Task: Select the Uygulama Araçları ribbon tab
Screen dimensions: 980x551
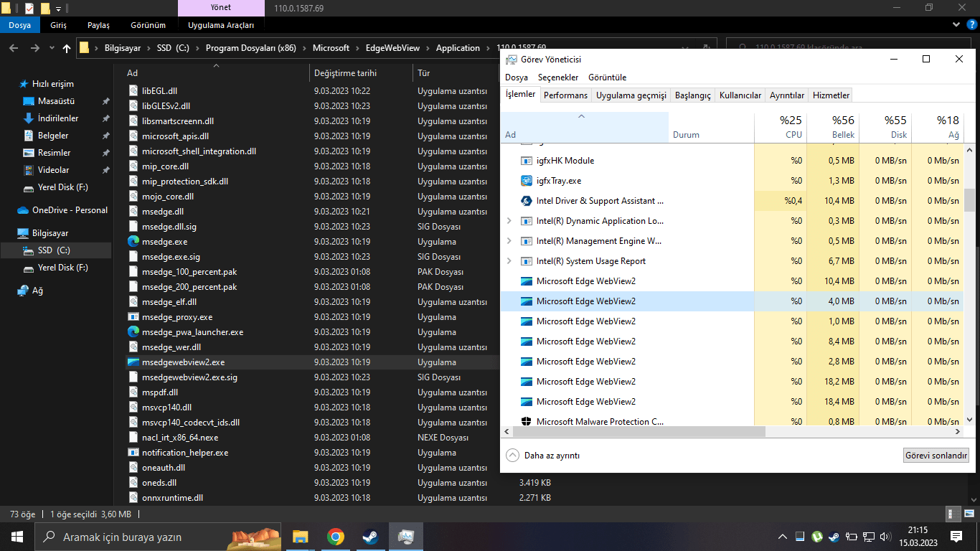Action: [221, 25]
